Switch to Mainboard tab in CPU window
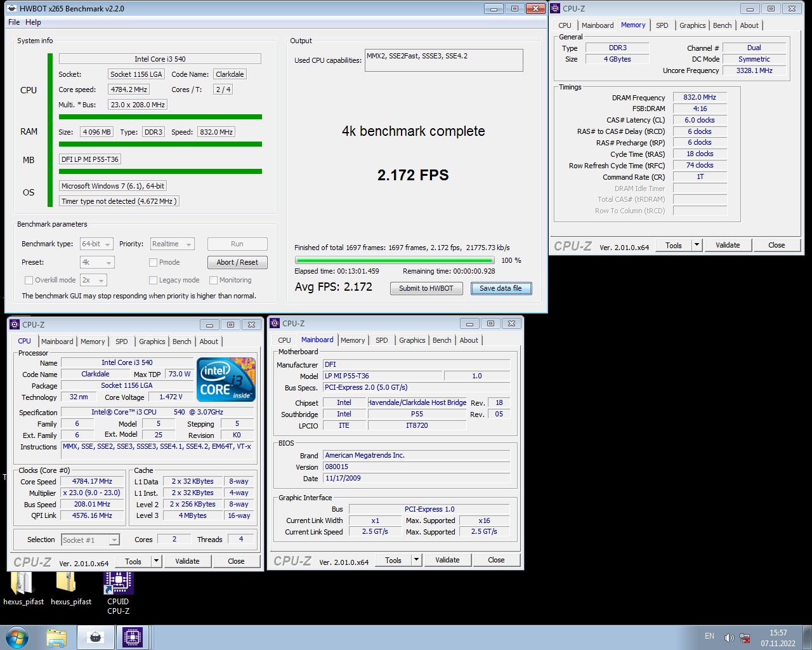Image resolution: width=812 pixels, height=650 pixels. pos(57,342)
